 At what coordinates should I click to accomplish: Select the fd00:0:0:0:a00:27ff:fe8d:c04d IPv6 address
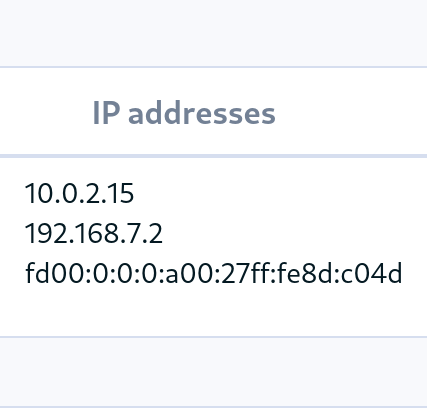point(214,273)
